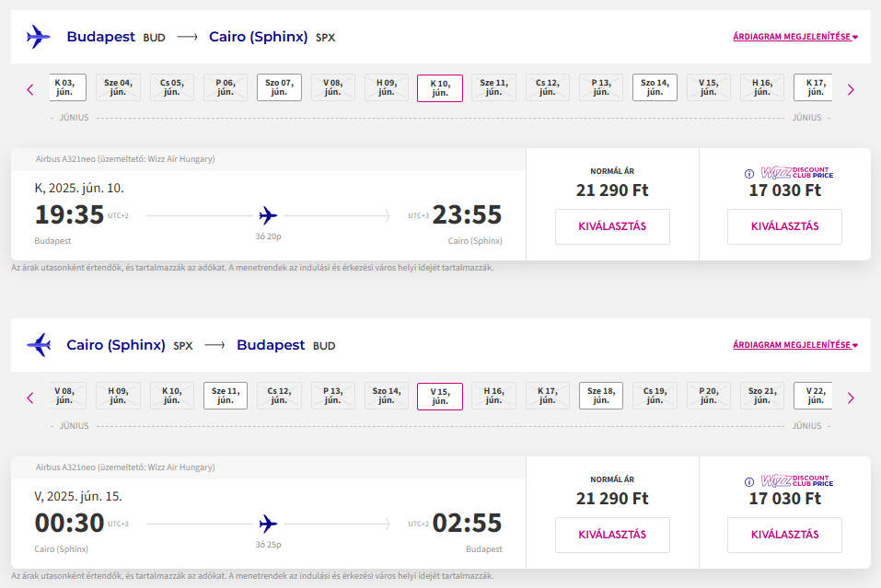The width and height of the screenshot is (881, 588).
Task: Click info icon next to outbound Discount Club price
Action: [x=748, y=173]
